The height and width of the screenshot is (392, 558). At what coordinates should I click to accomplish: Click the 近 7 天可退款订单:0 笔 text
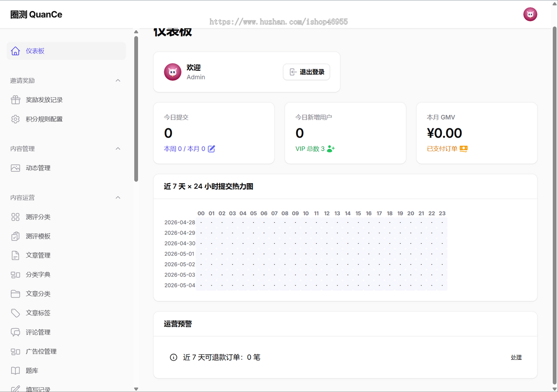(x=222, y=358)
